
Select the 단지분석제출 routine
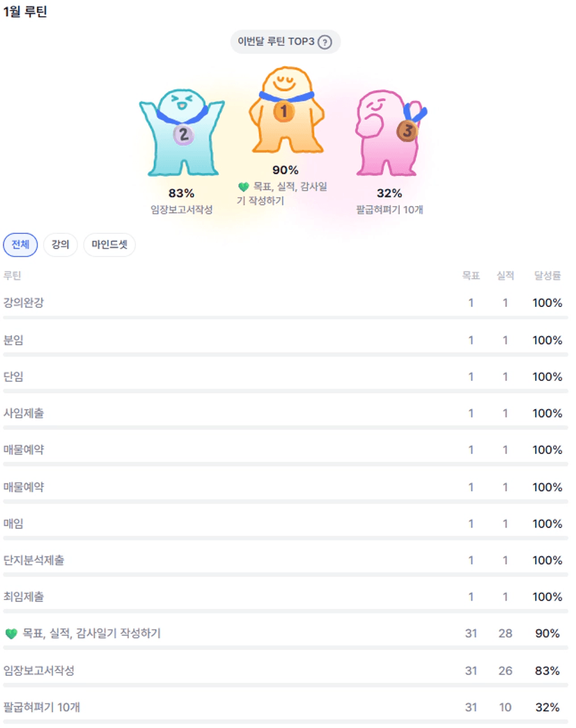34,560
